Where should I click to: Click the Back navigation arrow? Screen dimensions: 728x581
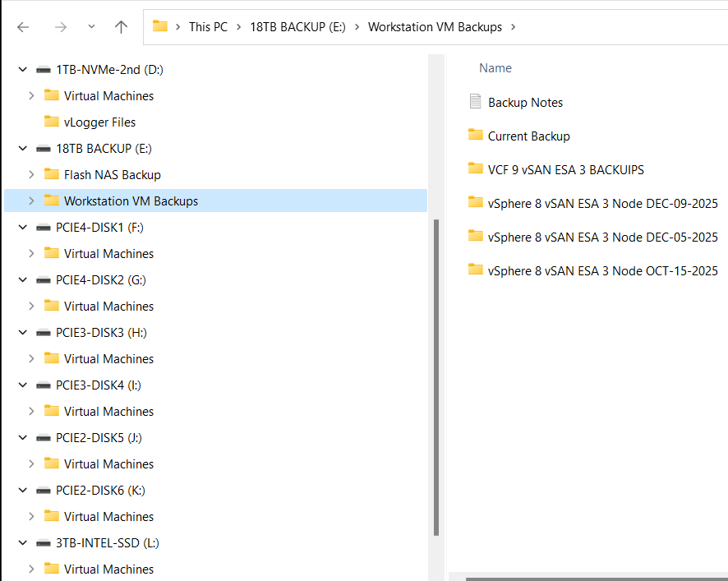click(x=23, y=27)
